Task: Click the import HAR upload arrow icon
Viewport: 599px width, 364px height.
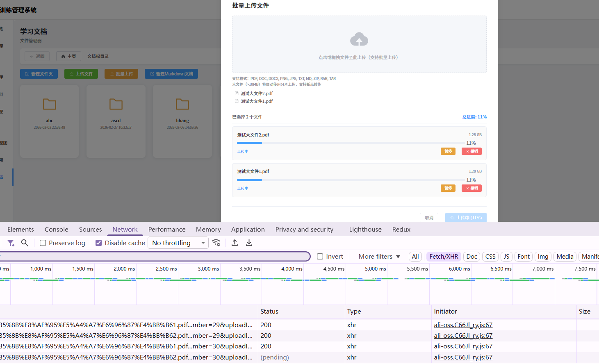Action: tap(235, 243)
